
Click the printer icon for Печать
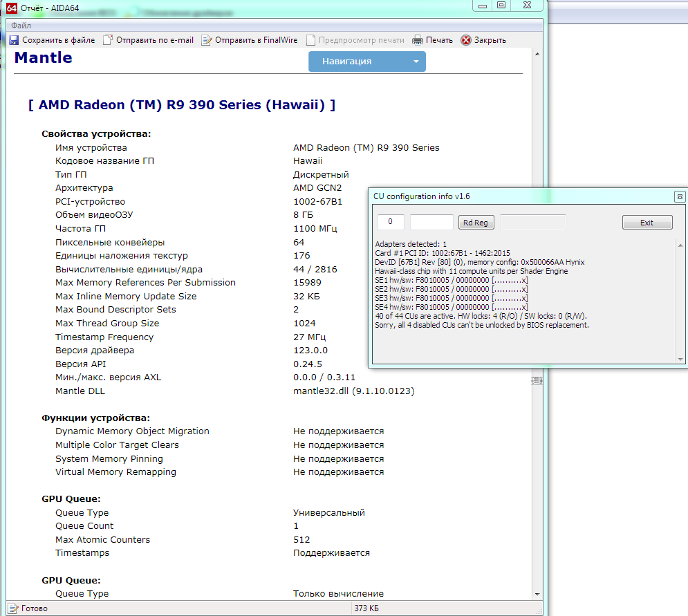tap(417, 40)
